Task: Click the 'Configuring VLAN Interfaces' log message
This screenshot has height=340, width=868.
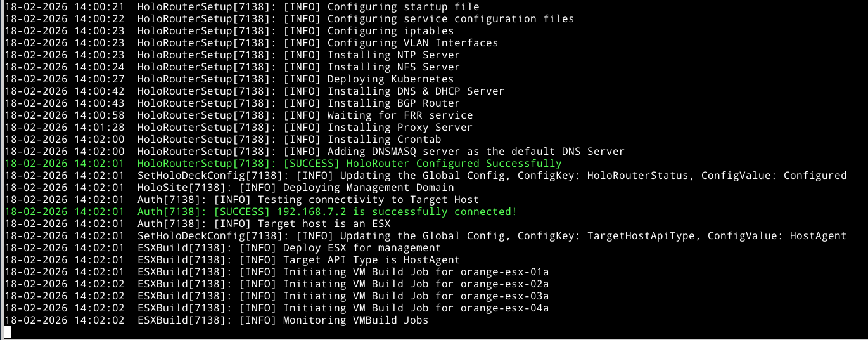Action: (412, 43)
